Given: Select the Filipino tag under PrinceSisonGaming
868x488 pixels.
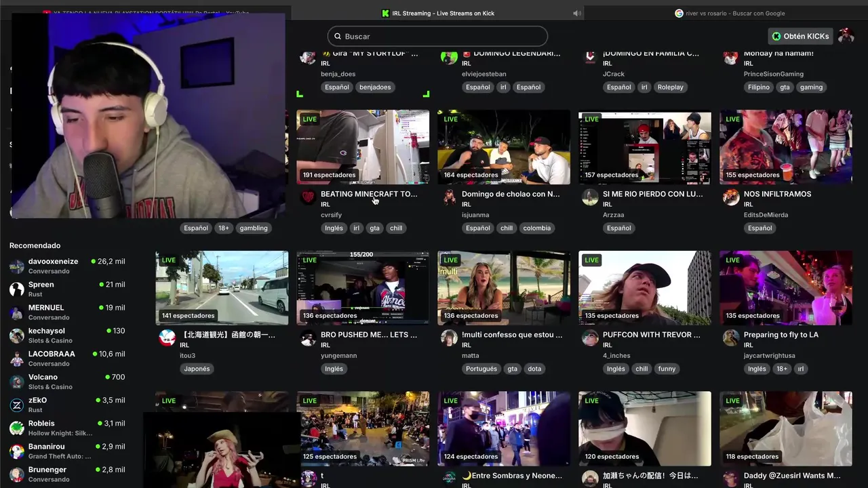Looking at the screenshot, I should point(759,87).
